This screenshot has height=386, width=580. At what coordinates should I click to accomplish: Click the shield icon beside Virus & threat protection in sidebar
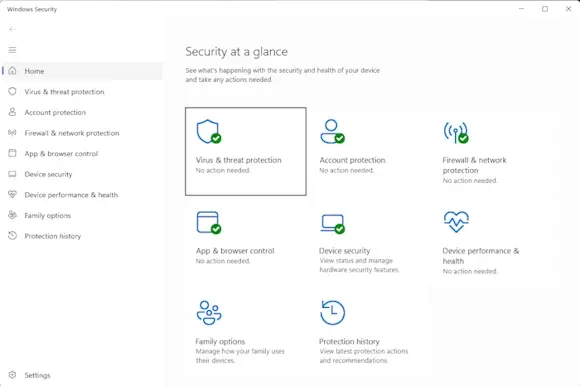coord(12,91)
